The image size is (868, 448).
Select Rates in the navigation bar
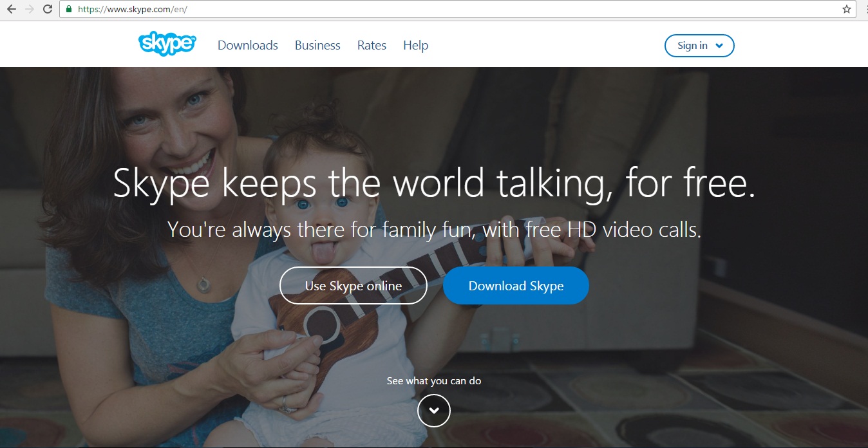tap(372, 45)
